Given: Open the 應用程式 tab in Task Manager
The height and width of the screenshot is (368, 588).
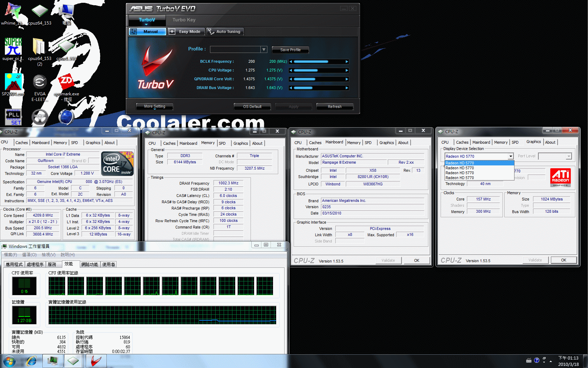Looking at the screenshot, I should [x=14, y=265].
